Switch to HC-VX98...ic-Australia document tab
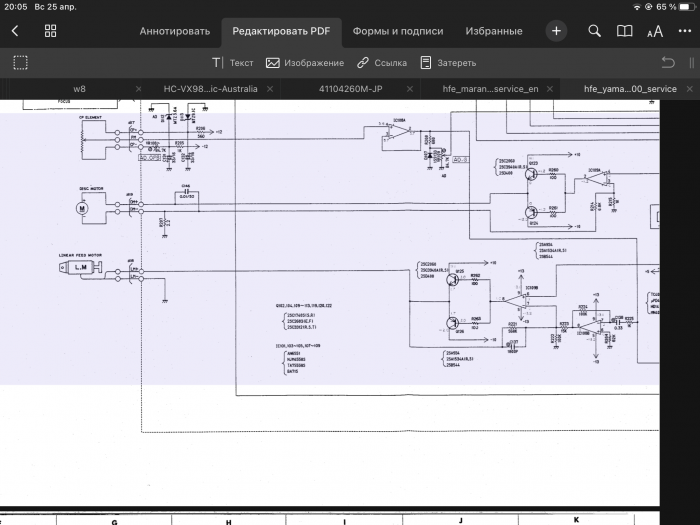This screenshot has height=525, width=700. pyautogui.click(x=210, y=89)
